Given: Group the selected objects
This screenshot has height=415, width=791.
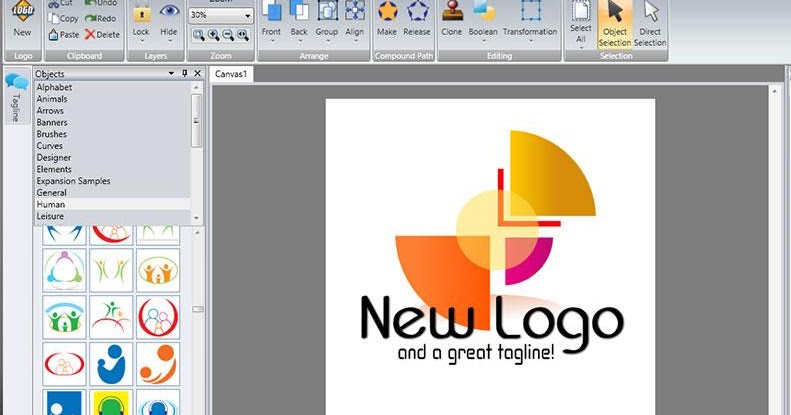Looking at the screenshot, I should pos(327,21).
